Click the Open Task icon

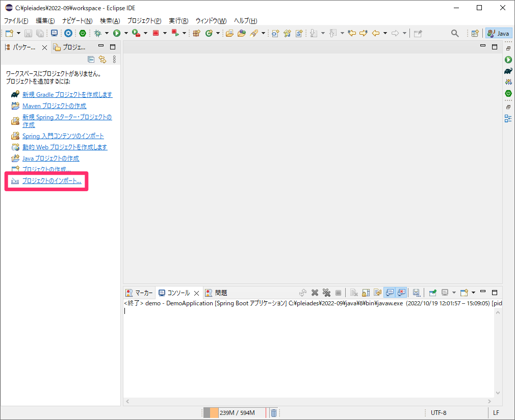tap(242, 33)
